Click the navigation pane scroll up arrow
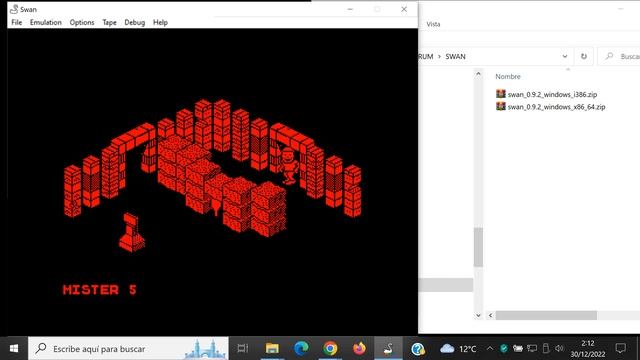Viewport: 640px width, 360px height. point(478,74)
